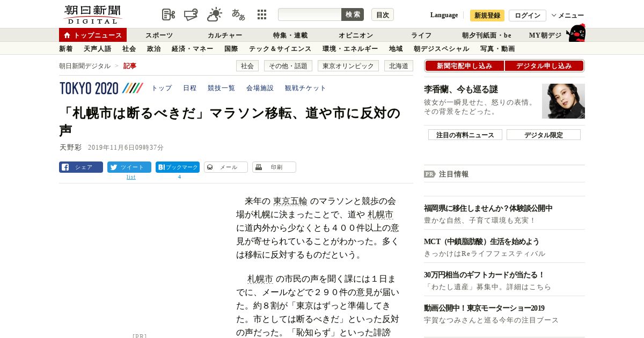Open 福岡県に移住しませんか ad link
This screenshot has width=644, height=338.
[488, 208]
